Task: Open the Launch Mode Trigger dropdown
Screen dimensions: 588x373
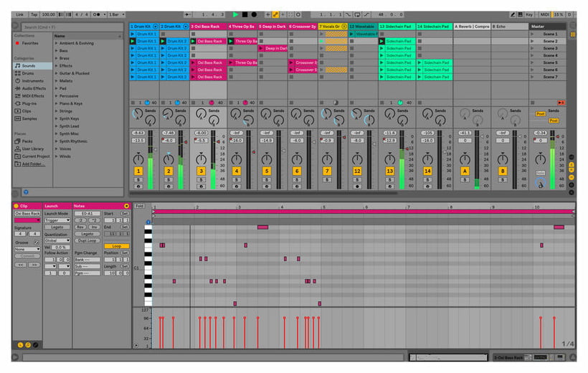Action: 57,220
